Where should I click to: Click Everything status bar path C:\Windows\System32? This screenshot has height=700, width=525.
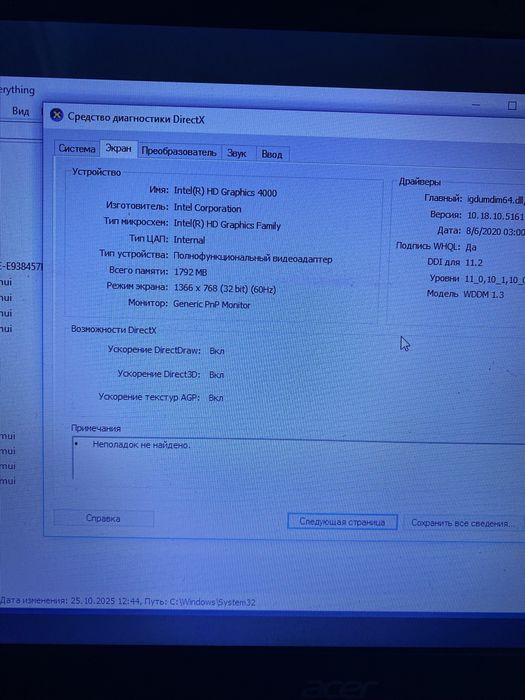[212, 602]
